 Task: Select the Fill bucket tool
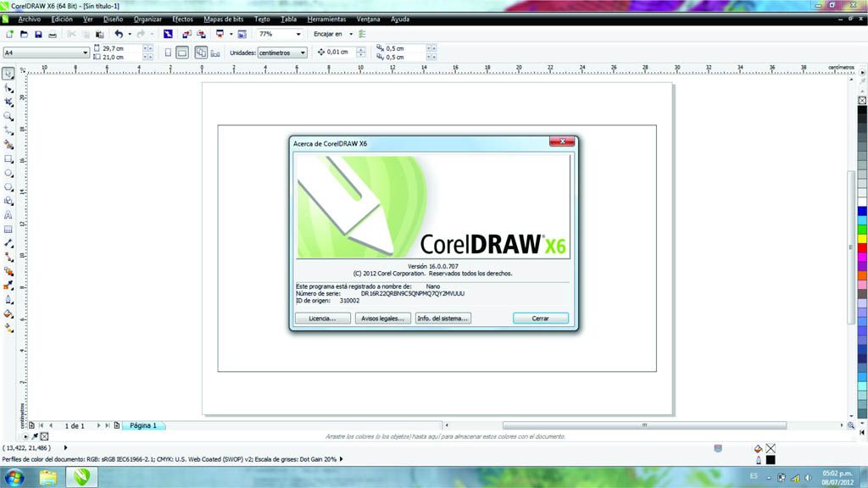(x=8, y=313)
